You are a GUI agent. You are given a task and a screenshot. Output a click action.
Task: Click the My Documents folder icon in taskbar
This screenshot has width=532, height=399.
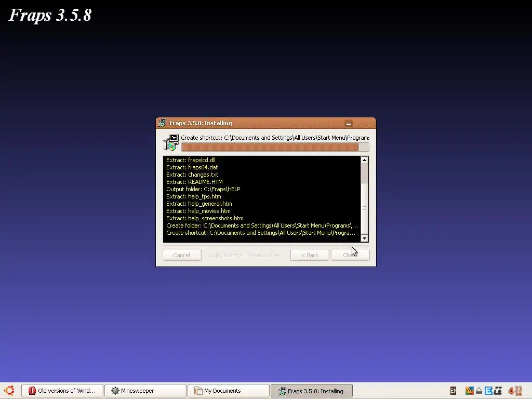pos(198,391)
